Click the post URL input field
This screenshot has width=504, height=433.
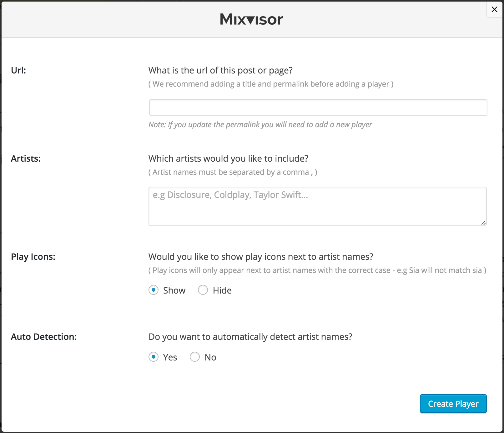[318, 108]
